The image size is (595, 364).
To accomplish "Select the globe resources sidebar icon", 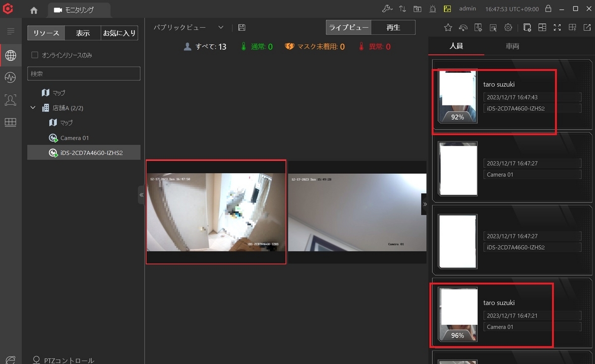I will pyautogui.click(x=10, y=55).
